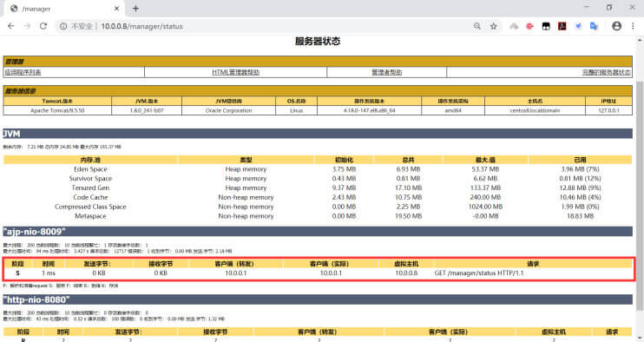Select virtual host 10.0.0.8 in ajp table
The height and width of the screenshot is (342, 644).
coord(406,273)
